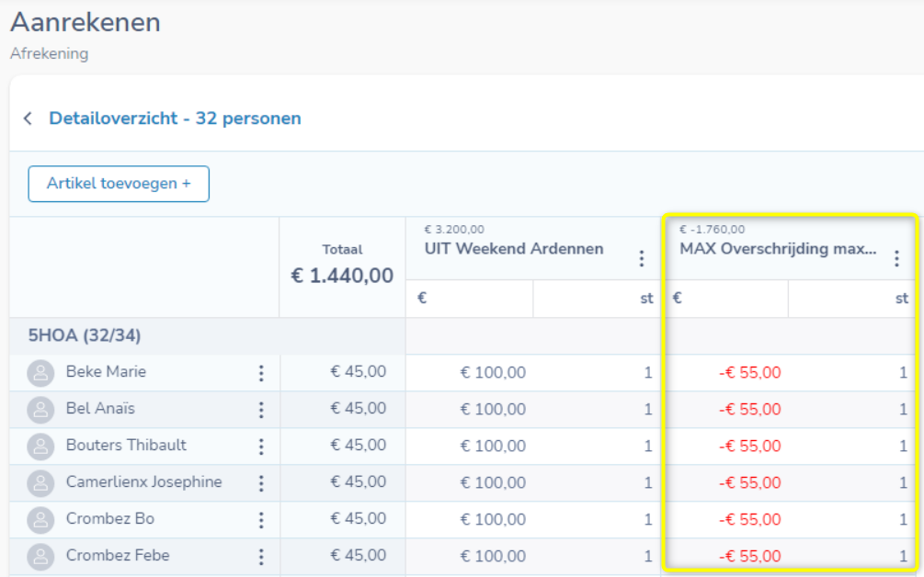Click Bel Anaïs's -€55,00 Overschrijding amount
This screenshot has height=577, width=924.
[x=749, y=410]
